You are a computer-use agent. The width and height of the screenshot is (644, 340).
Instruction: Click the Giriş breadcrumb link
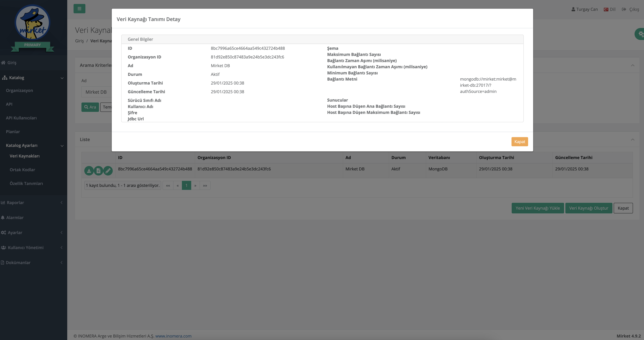tap(80, 41)
